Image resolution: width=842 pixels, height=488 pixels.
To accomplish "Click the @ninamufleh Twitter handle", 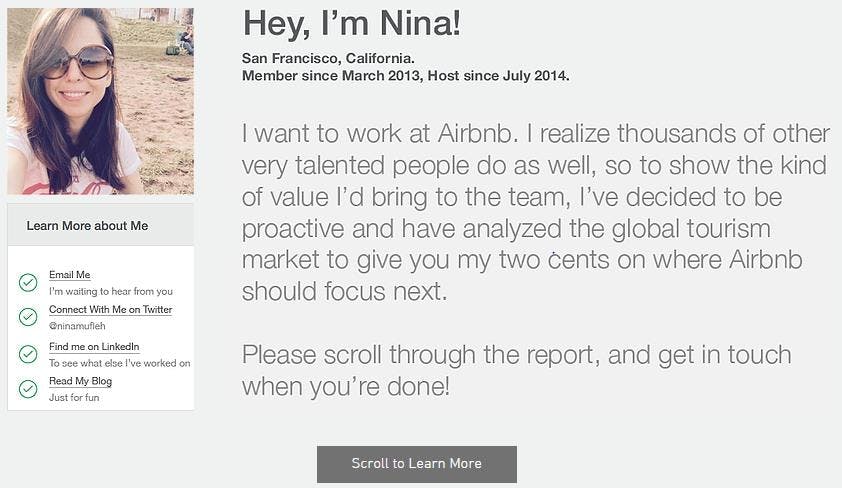I will point(77,326).
